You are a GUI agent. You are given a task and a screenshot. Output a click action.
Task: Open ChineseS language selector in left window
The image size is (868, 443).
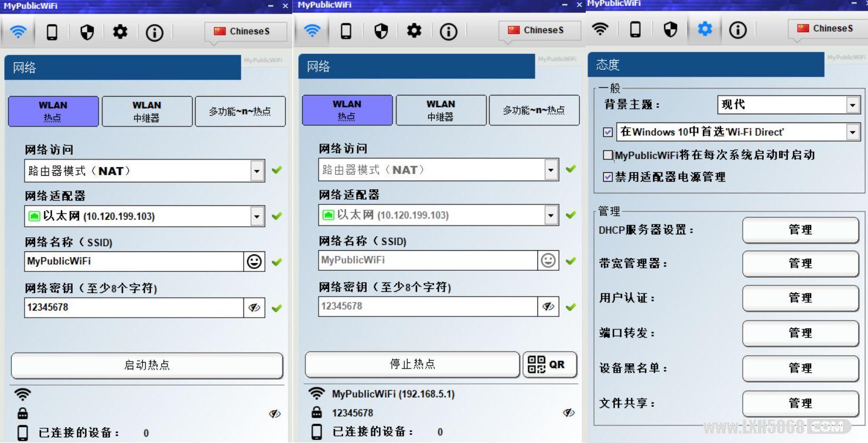click(x=246, y=32)
